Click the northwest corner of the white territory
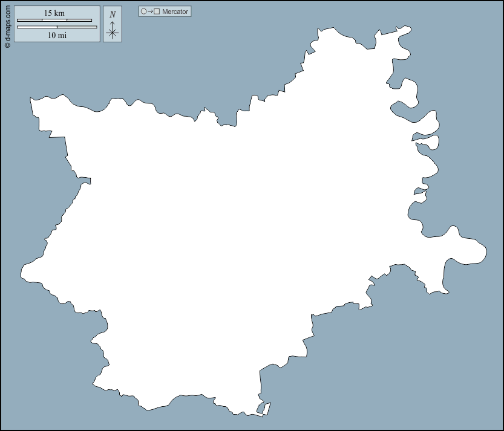504x431 pixels. point(35,102)
